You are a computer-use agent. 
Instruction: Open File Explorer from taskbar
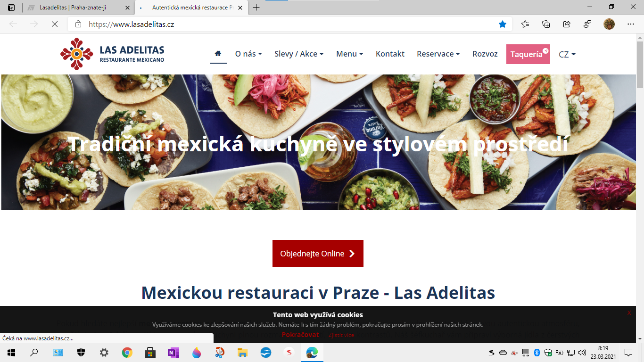pyautogui.click(x=242, y=352)
